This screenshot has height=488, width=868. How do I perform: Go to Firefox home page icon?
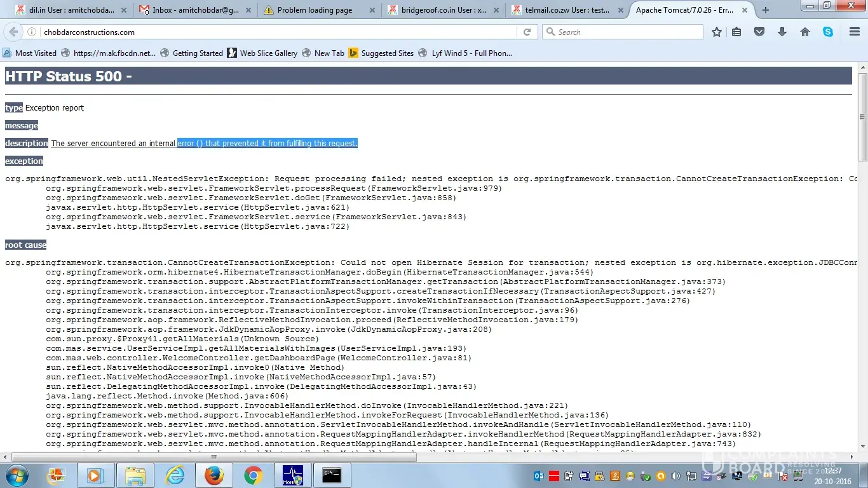coord(805,32)
